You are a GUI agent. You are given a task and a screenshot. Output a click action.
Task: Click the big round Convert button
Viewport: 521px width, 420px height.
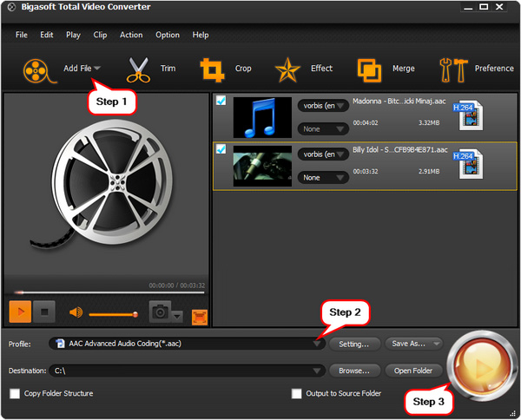click(x=481, y=366)
